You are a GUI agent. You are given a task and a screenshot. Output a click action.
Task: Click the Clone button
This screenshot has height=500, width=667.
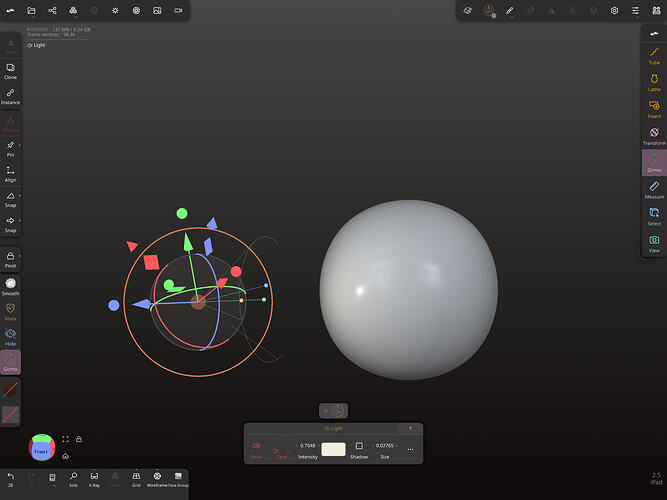click(11, 71)
